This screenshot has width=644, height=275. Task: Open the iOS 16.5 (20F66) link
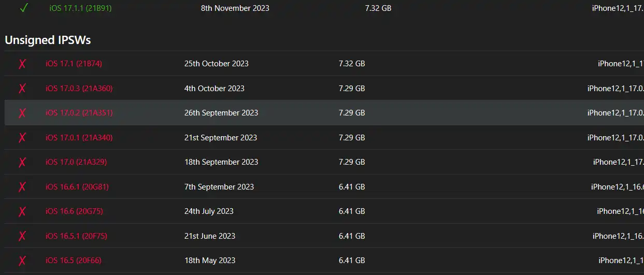pos(74,260)
